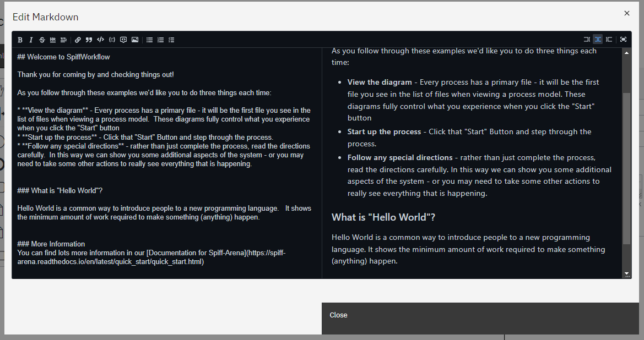Insert a horizontal rule

click(53, 39)
